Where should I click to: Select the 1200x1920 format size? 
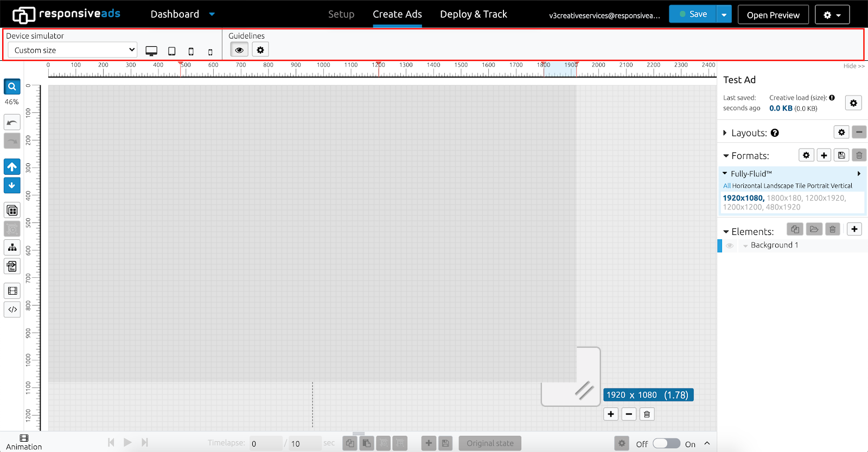[825, 198]
